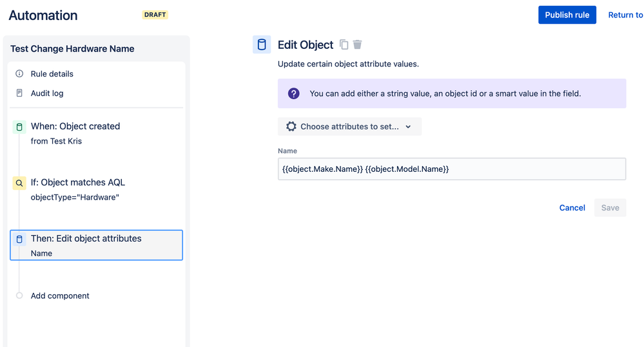The image size is (644, 347).
Task: Click the Name subtitle under Edit object attributes
Action: click(x=41, y=254)
